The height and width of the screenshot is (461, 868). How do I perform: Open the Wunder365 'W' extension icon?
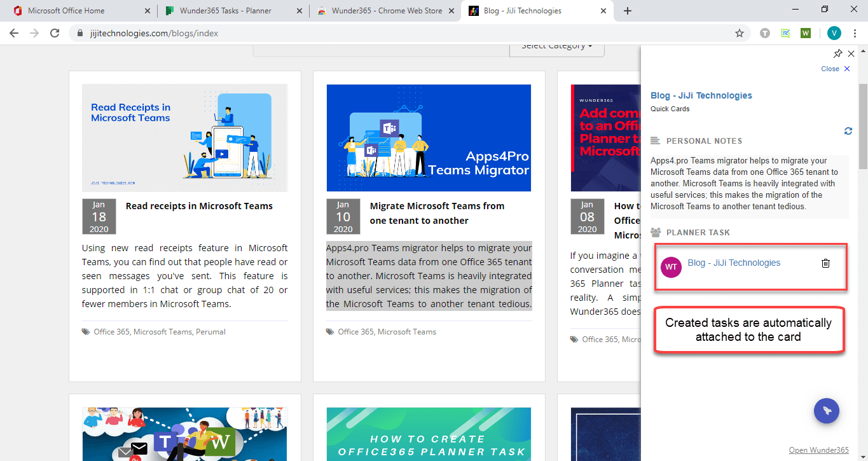tap(806, 33)
